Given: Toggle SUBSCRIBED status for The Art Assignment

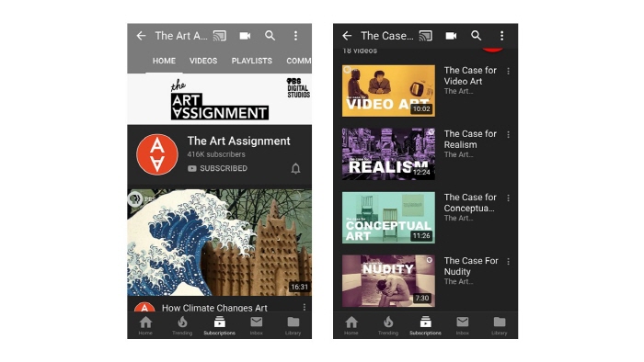Looking at the screenshot, I should click(x=217, y=168).
